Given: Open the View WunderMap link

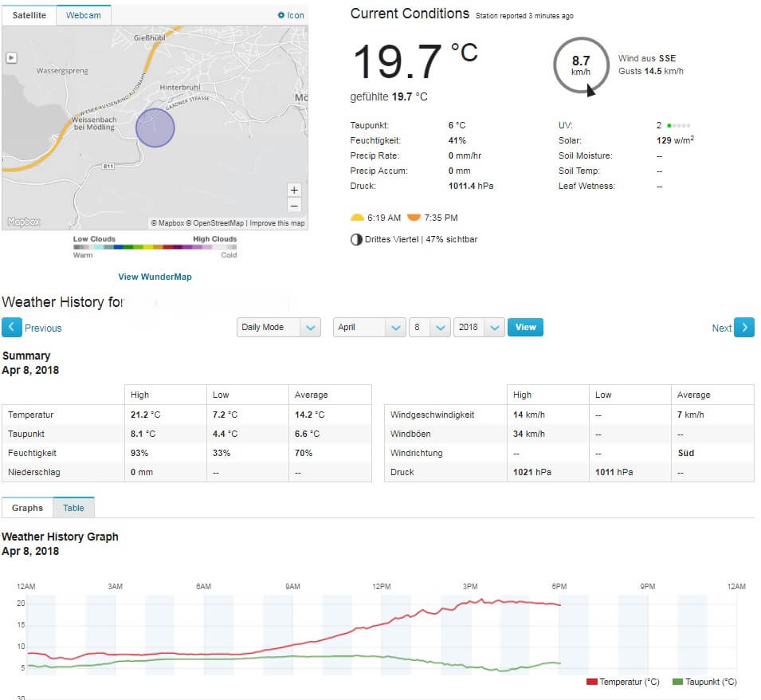Looking at the screenshot, I should (x=155, y=277).
